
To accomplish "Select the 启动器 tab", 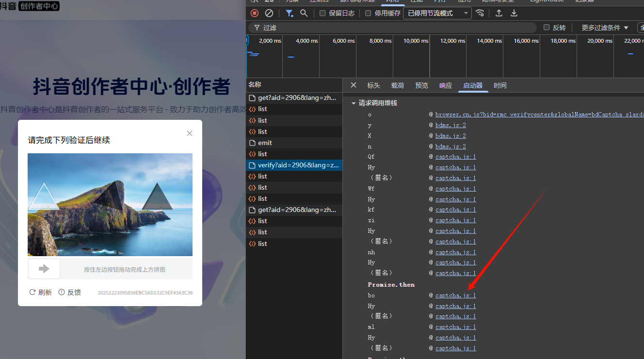I will (473, 85).
